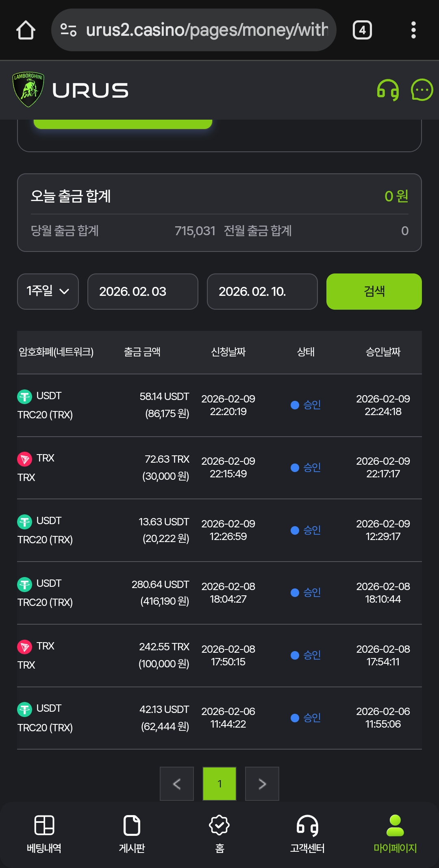This screenshot has width=439, height=868.
Task: Open the end date field 2026. 02. 10.
Action: pos(262,291)
